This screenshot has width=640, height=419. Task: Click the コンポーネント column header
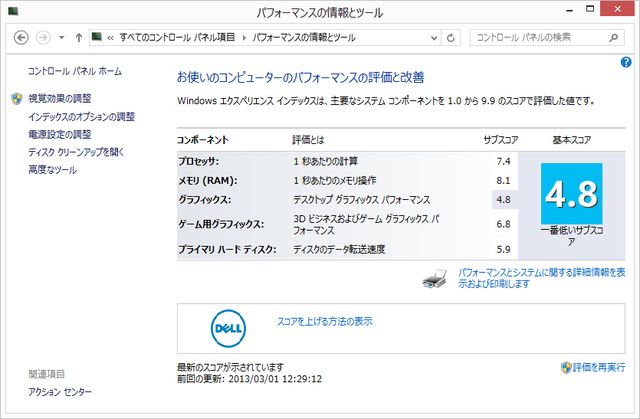point(203,140)
